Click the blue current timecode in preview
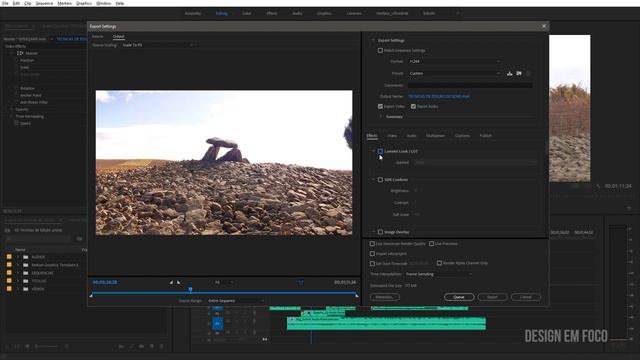The image size is (640, 360). [x=105, y=282]
